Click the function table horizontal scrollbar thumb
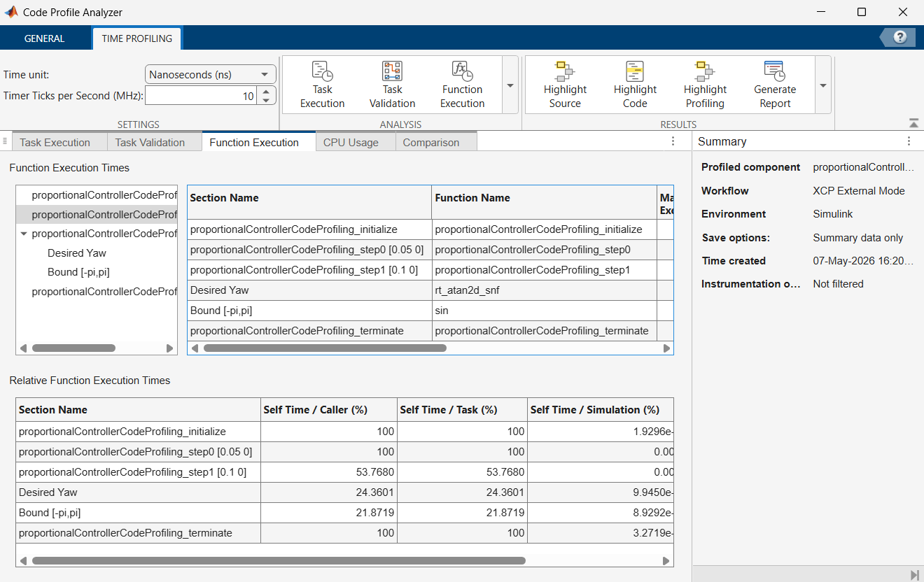This screenshot has height=582, width=924. 325,348
